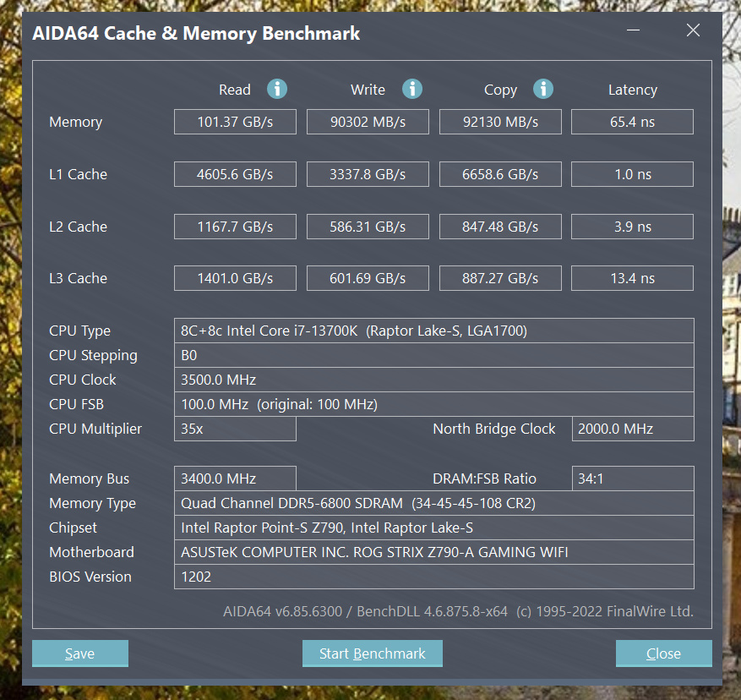Click the Memory row label
The width and height of the screenshot is (741, 700).
pos(75,122)
